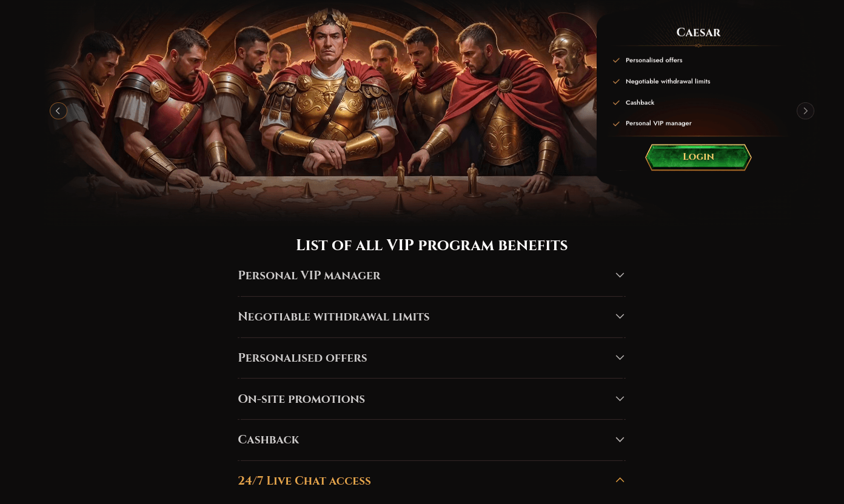
Task: Click checkmark icon beside Personalised offers
Action: tap(616, 61)
